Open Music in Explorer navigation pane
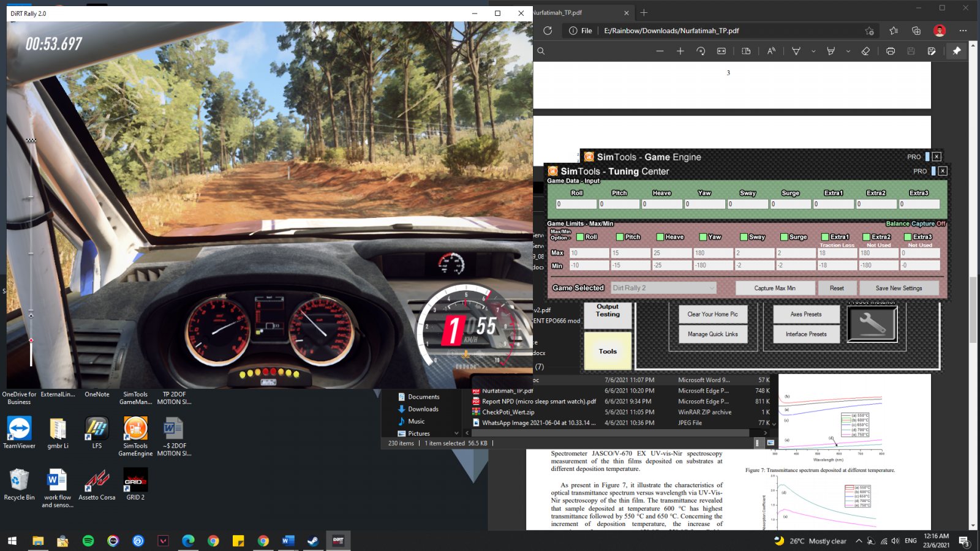This screenshot has width=980, height=551. (417, 421)
